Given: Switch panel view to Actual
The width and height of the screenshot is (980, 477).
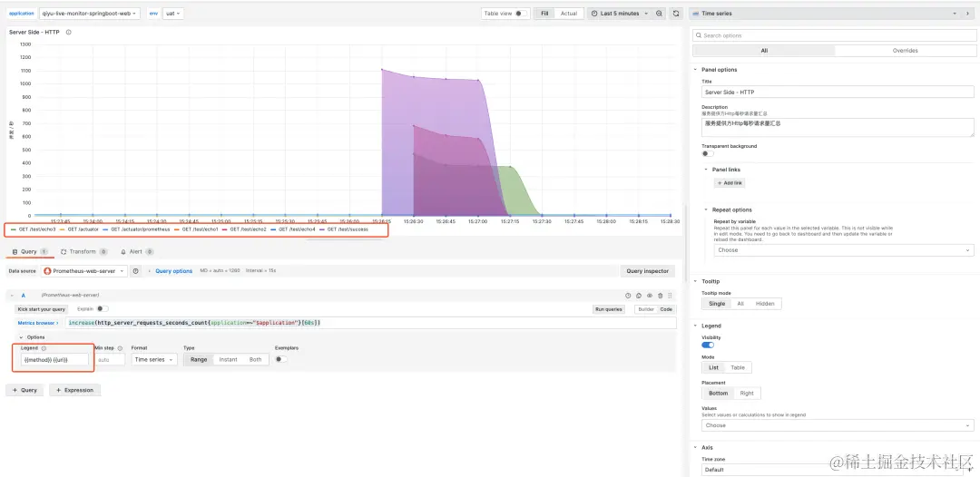Looking at the screenshot, I should [x=569, y=13].
